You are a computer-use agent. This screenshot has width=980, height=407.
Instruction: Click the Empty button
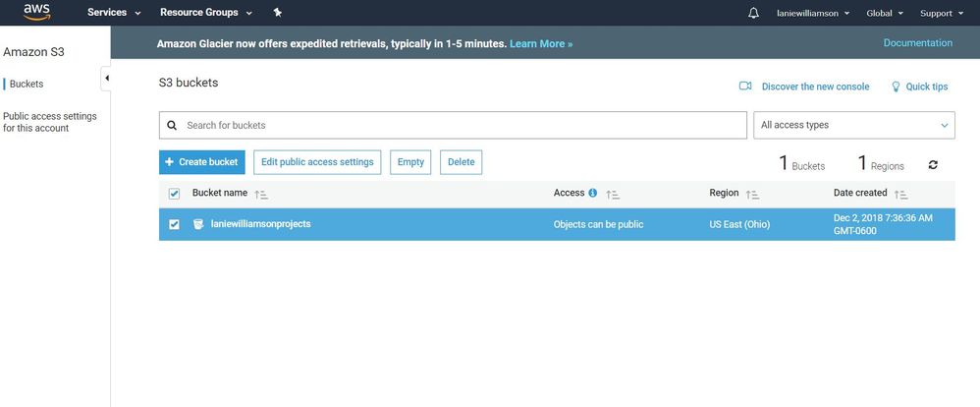point(410,162)
